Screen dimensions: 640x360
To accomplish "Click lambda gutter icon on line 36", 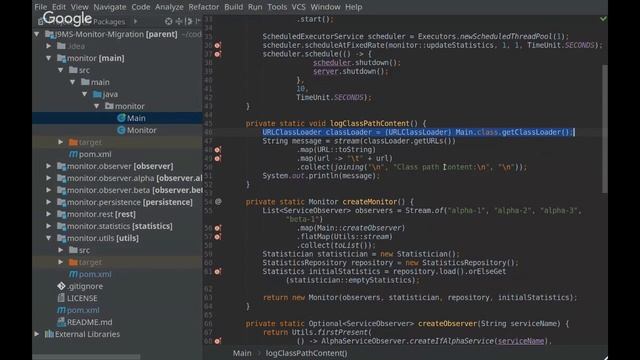I will [218, 45].
